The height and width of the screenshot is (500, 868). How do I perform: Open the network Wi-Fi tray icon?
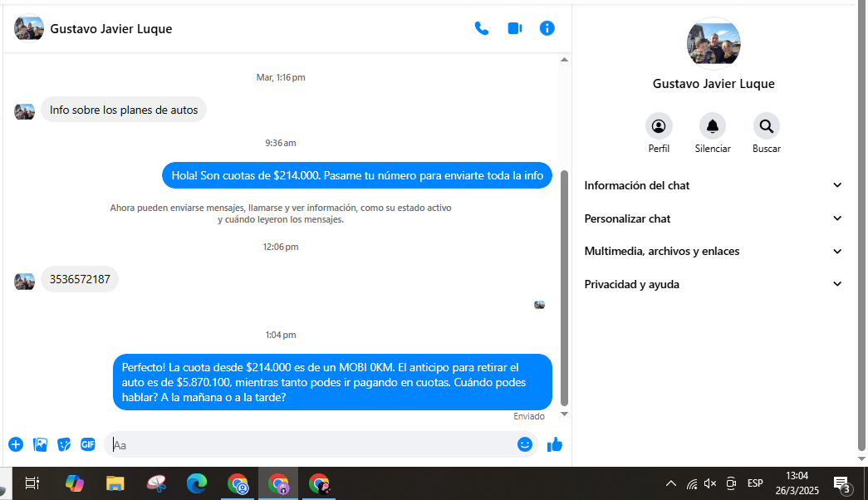click(x=692, y=484)
